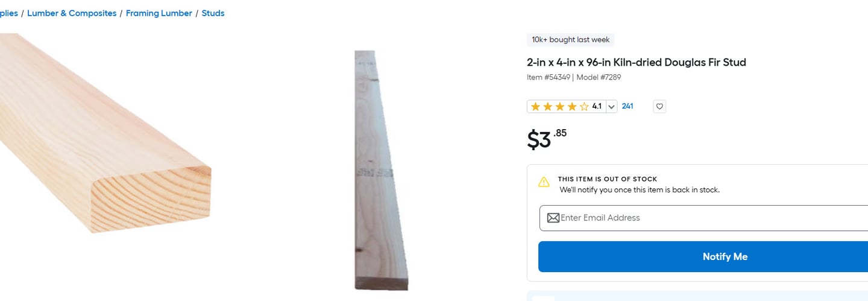View the full-length stud product photo
Screen dimensions: 868x301
pyautogui.click(x=379, y=169)
